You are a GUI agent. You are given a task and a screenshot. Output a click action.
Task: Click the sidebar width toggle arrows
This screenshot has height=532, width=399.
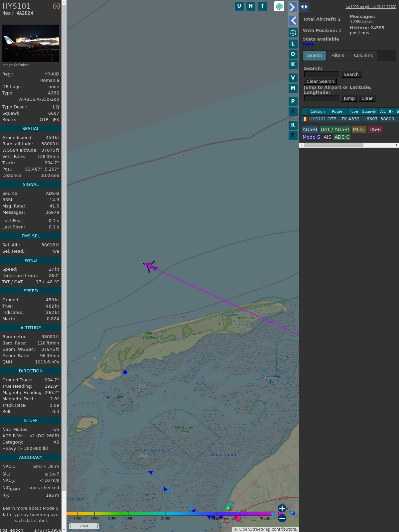pyautogui.click(x=304, y=7)
